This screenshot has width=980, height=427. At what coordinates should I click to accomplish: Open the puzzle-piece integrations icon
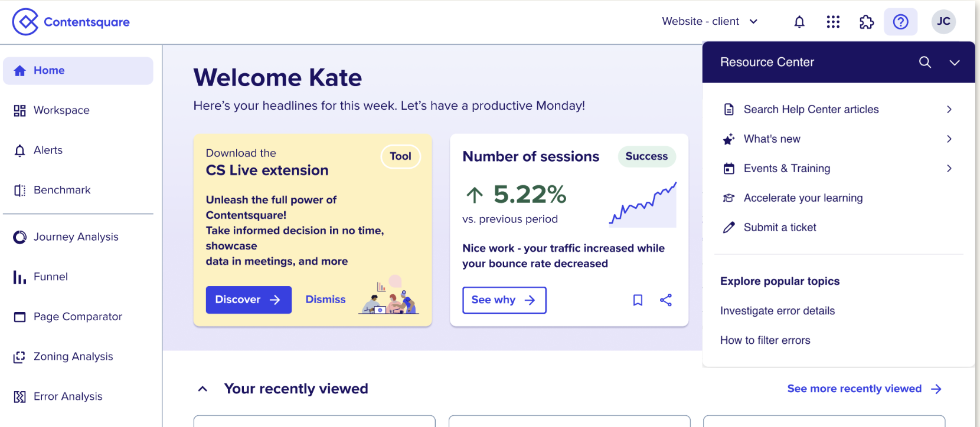tap(867, 22)
